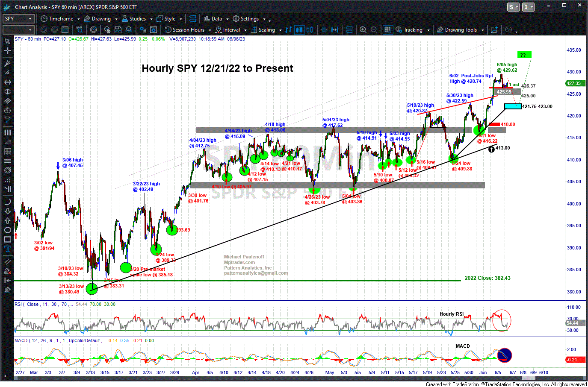Viewport: 588px width, 387px height.
Task: Click the zoom out magnifier icon
Action: point(374,30)
